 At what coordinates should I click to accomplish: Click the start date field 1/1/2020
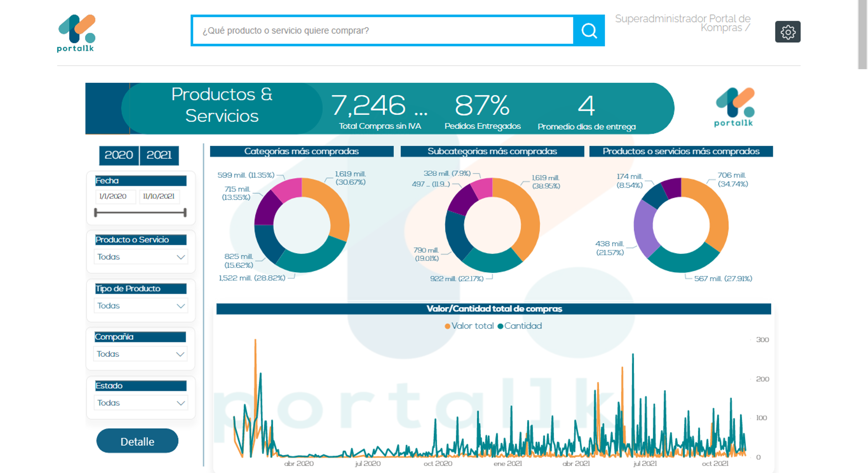coord(115,196)
